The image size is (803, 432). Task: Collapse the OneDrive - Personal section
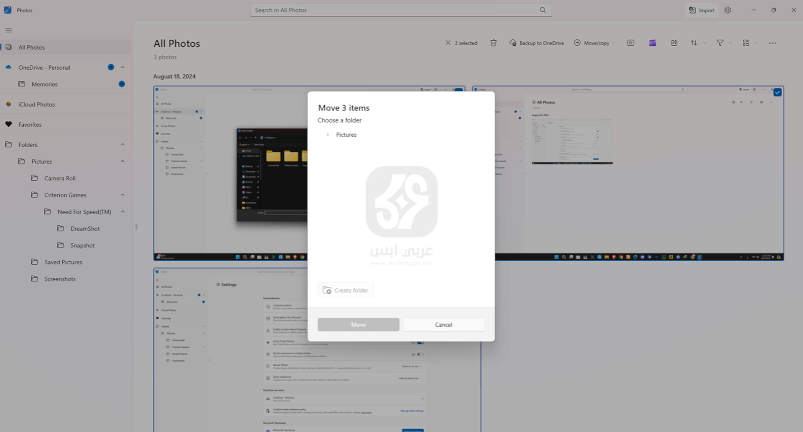[122, 67]
